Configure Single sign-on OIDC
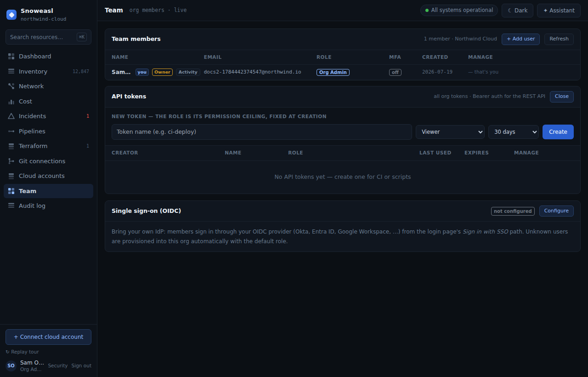The width and height of the screenshot is (588, 377). 556,211
